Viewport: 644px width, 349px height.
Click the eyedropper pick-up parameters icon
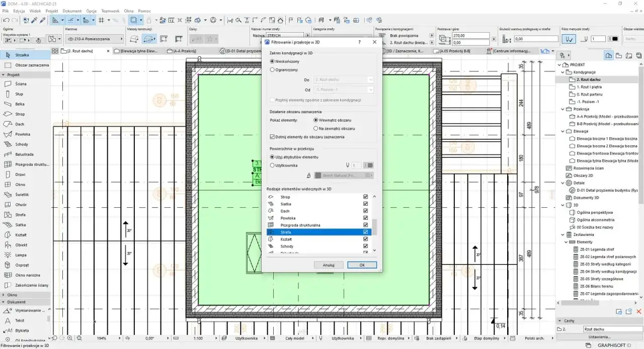34,20
